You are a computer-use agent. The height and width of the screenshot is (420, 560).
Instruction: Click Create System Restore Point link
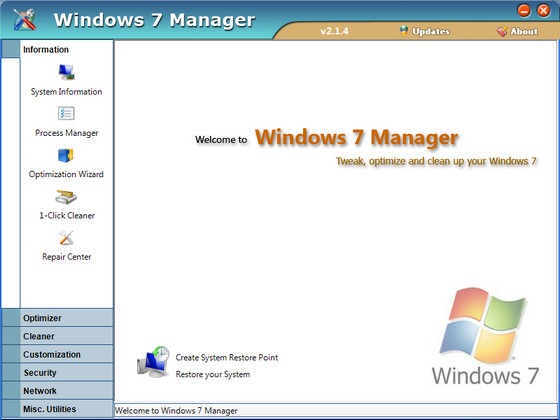coord(227,358)
